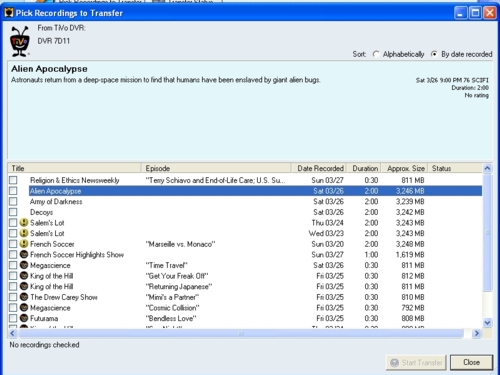Select the Decoys row title
The image size is (500, 375).
[x=41, y=212]
